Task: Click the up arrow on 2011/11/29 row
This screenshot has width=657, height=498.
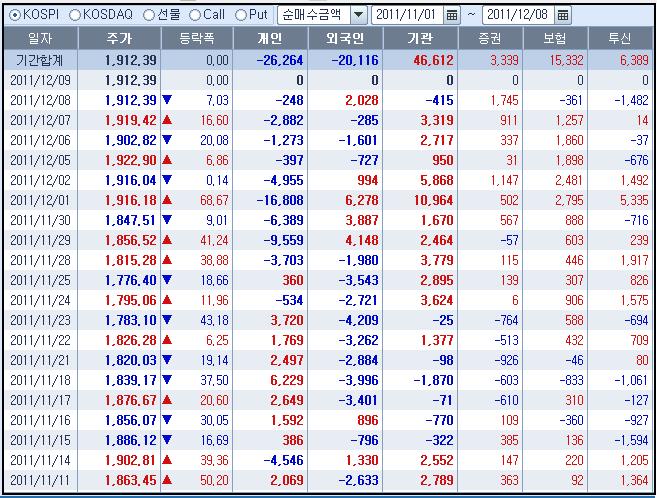Action: [x=167, y=240]
